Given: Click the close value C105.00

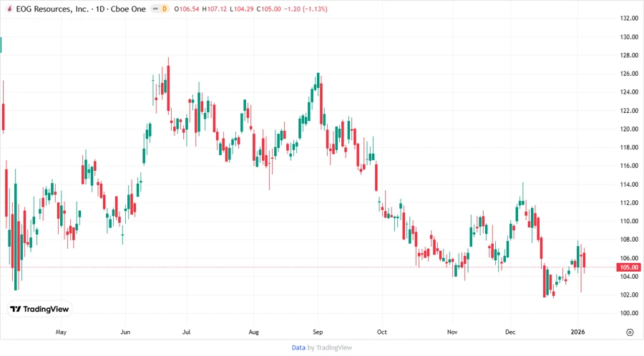Looking at the screenshot, I should pyautogui.click(x=268, y=9).
